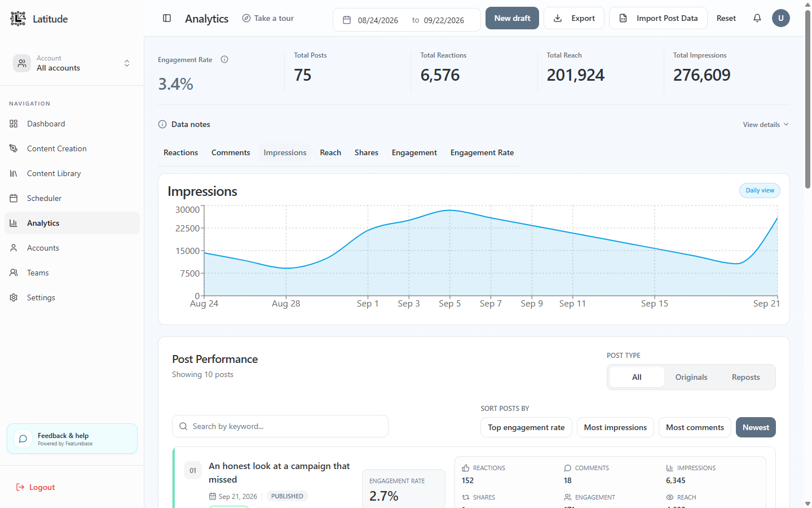Select the Impressions chart tab
The image size is (812, 508).
point(285,152)
